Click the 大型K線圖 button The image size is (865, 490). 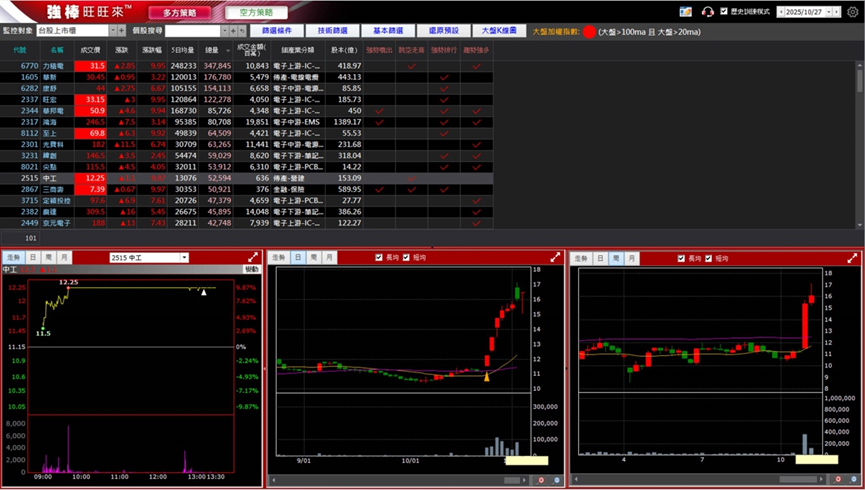point(497,31)
